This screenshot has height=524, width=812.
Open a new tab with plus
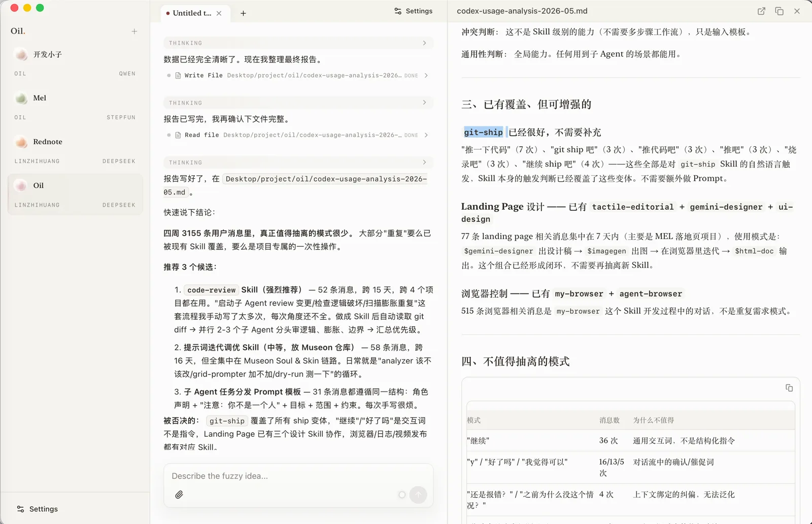pyautogui.click(x=243, y=13)
